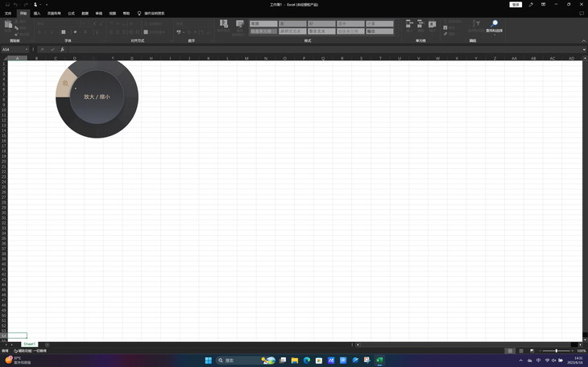Open the font group dialog launcher
588x367 pixels.
point(103,40)
